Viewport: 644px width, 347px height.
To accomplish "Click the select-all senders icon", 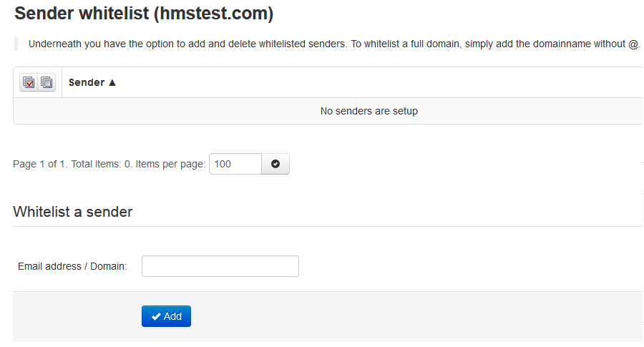I will (29, 82).
